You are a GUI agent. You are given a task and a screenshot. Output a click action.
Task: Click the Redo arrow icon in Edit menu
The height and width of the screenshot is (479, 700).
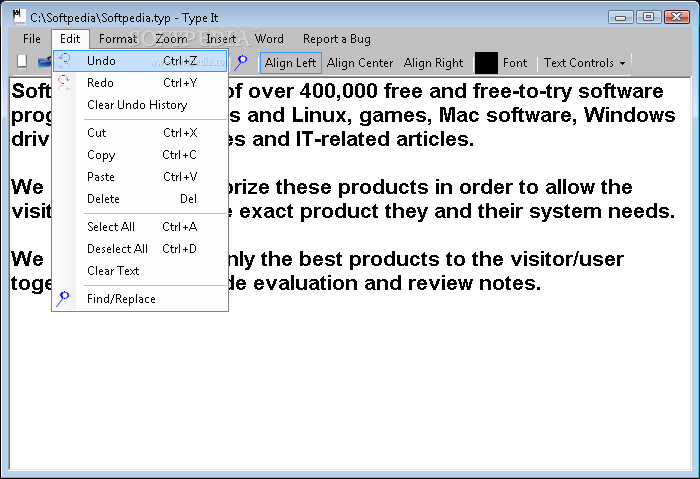tap(64, 83)
